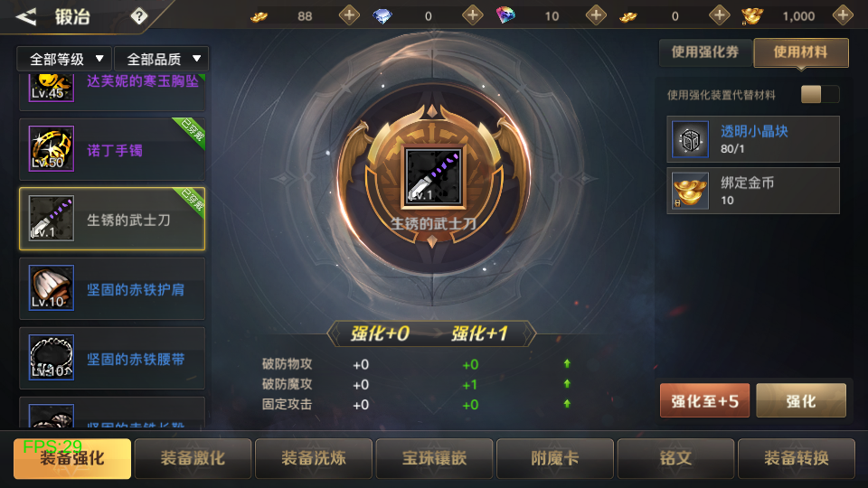Tap the 绑定金币 gold ingot icon
Viewport: 868px width, 488px height.
coord(690,191)
